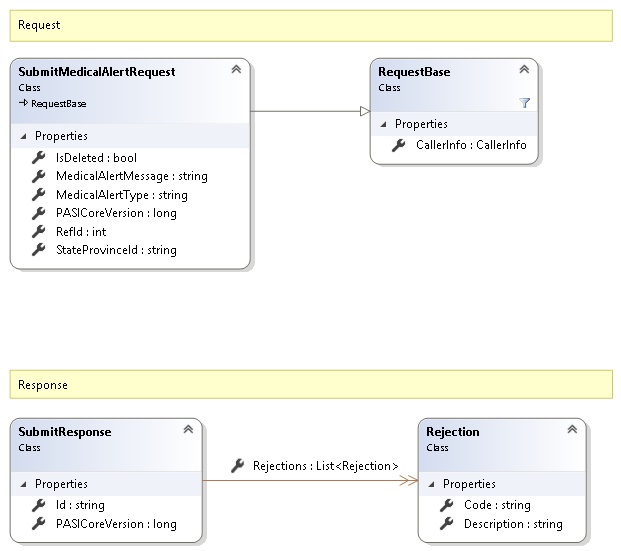Screen dimensions: 621x551
Task: Select the yellow Response comment banner
Action: [x=311, y=385]
